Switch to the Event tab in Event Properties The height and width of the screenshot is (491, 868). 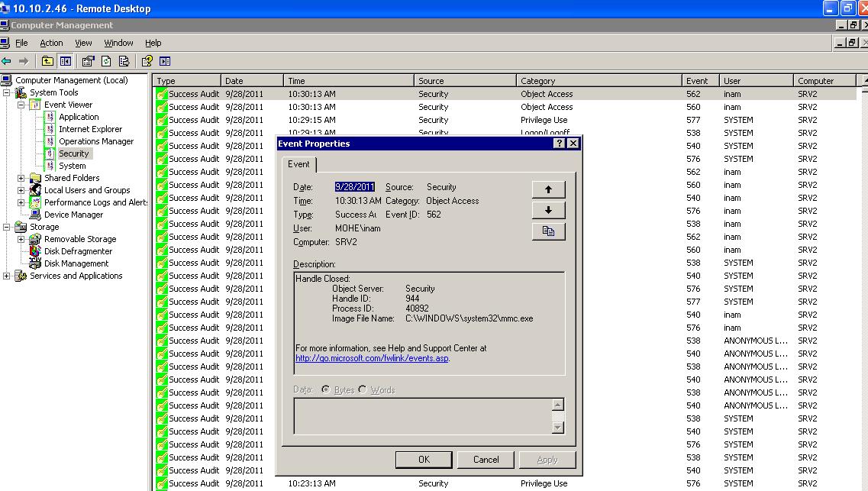299,164
